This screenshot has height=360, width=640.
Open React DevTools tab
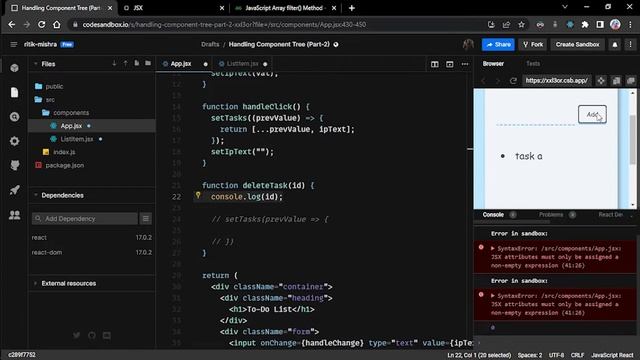point(610,215)
